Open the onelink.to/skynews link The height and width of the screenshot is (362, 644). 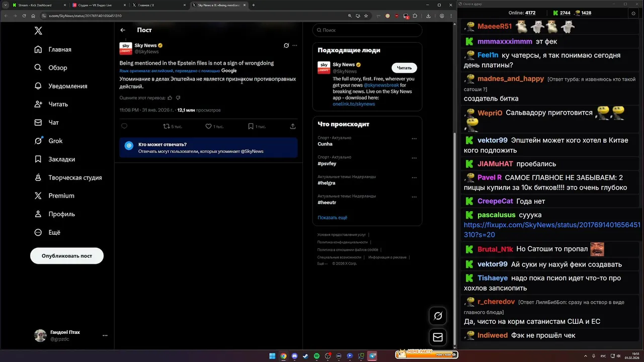pyautogui.click(x=354, y=104)
